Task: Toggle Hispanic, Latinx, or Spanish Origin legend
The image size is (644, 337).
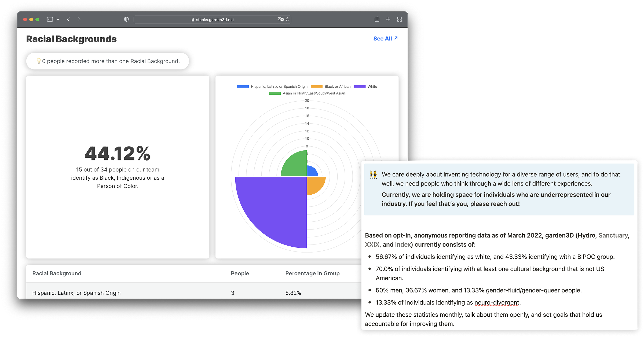Action: [272, 87]
